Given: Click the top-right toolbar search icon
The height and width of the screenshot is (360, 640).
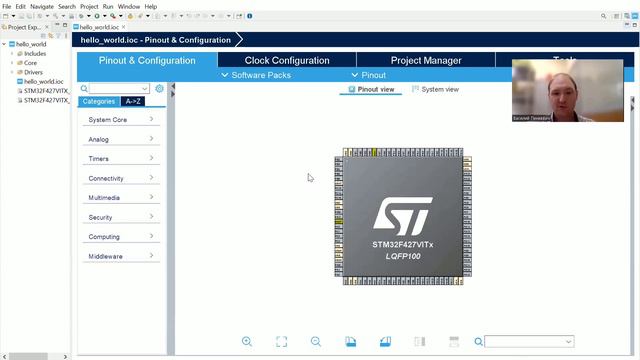Looking at the screenshot, I should pyautogui.click(x=603, y=16).
